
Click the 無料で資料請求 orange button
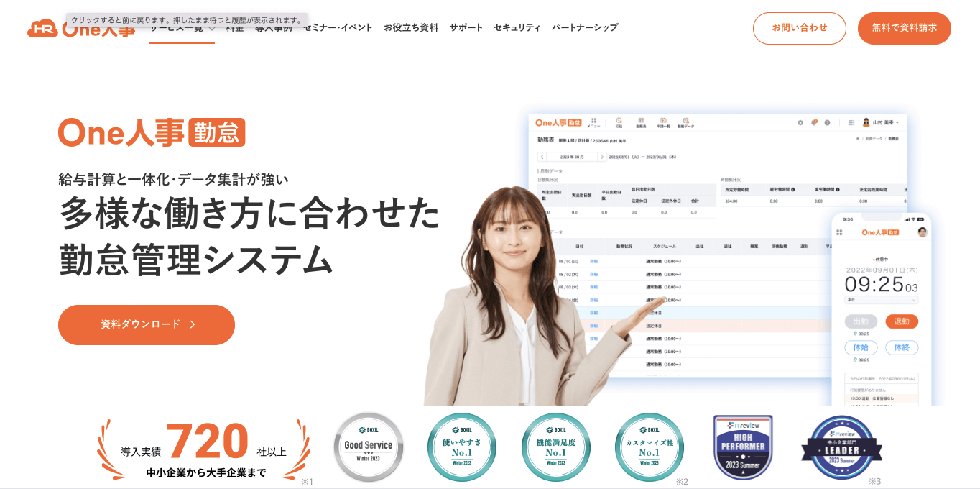(905, 28)
